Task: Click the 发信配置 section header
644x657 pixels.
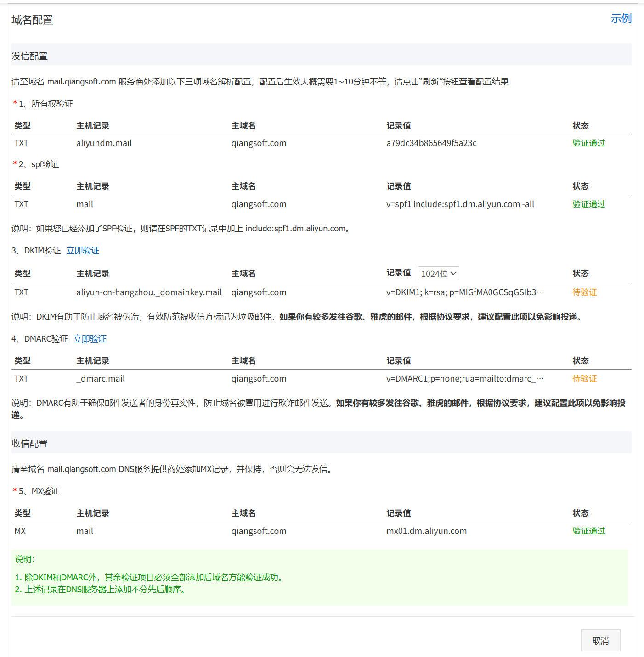Action: (x=30, y=56)
